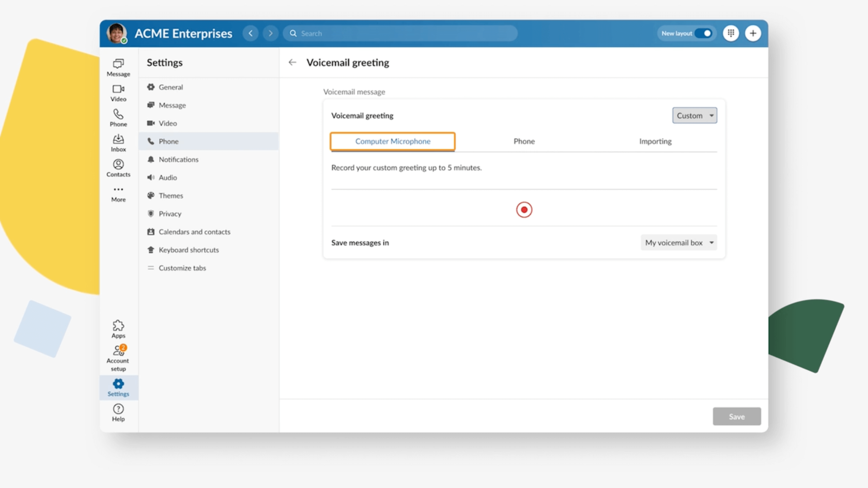
Task: Expand the My voicemail box dropdown
Action: point(679,242)
